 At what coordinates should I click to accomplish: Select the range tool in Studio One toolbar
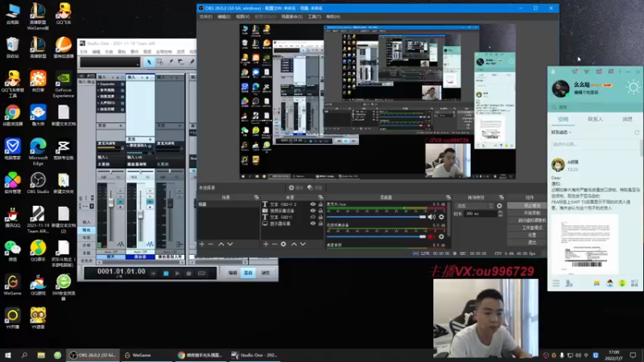[x=159, y=62]
